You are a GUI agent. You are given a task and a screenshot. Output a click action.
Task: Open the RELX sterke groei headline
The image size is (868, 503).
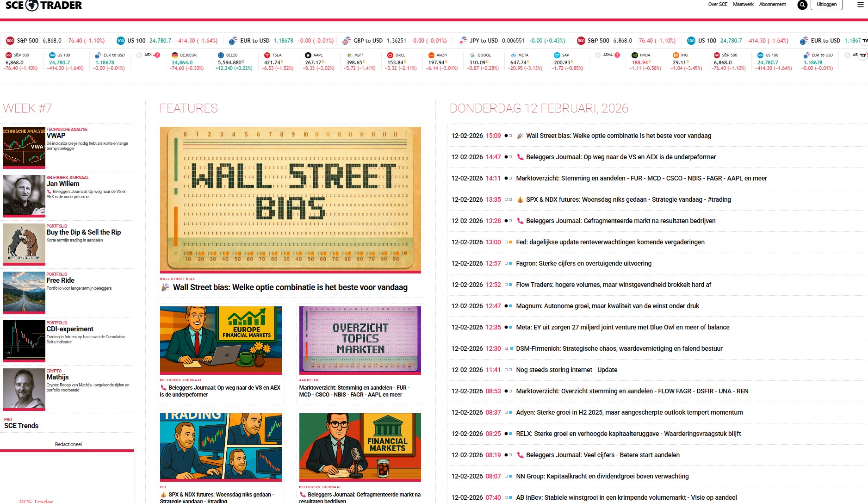628,434
